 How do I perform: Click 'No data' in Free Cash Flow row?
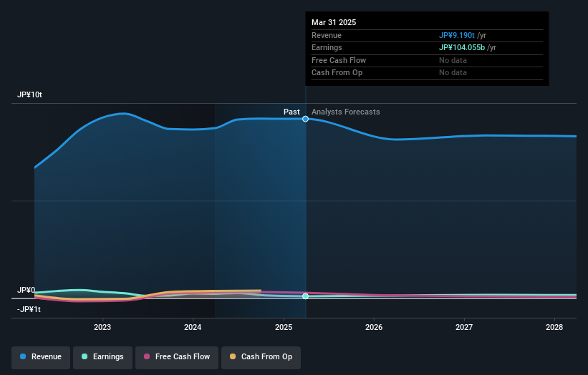point(453,60)
